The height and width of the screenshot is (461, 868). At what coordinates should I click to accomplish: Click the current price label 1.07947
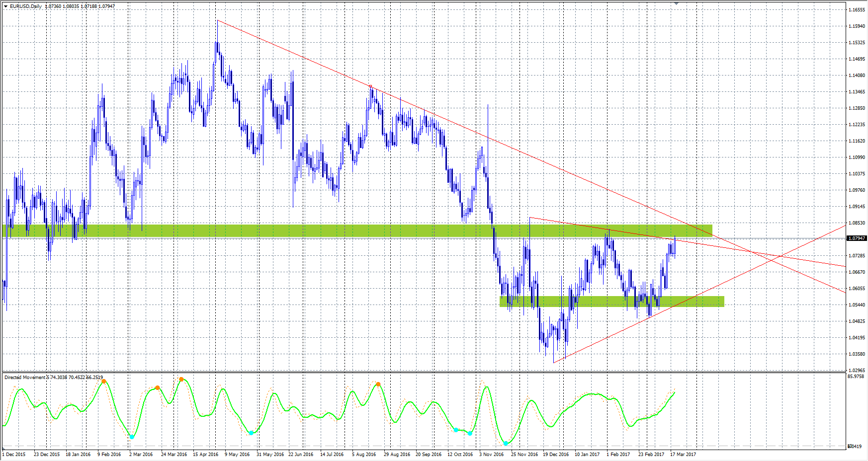click(857, 238)
